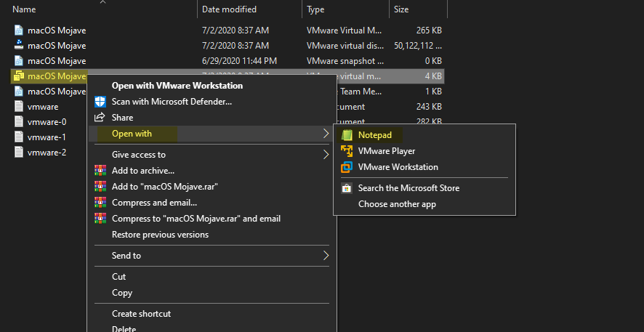Click the 243 KB size value
This screenshot has height=332, width=644.
(429, 107)
